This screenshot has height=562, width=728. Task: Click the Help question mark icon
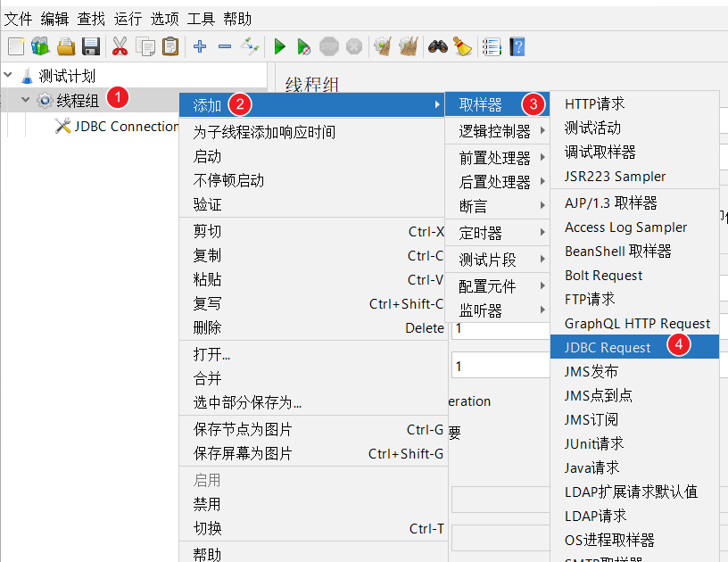click(517, 46)
